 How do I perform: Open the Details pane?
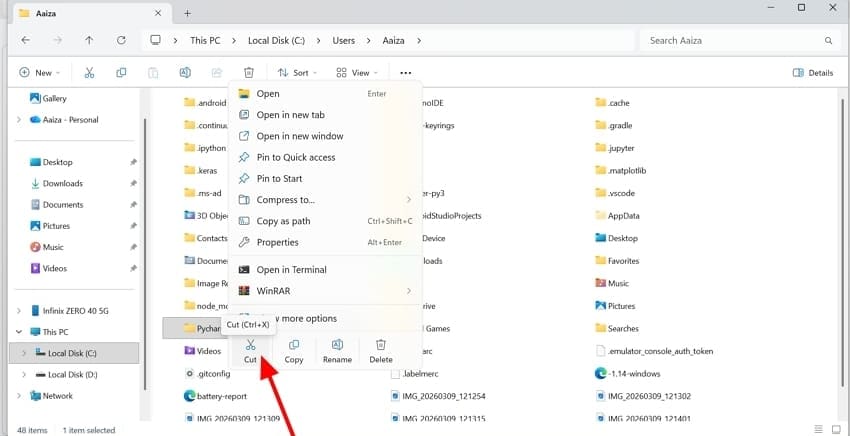[813, 73]
